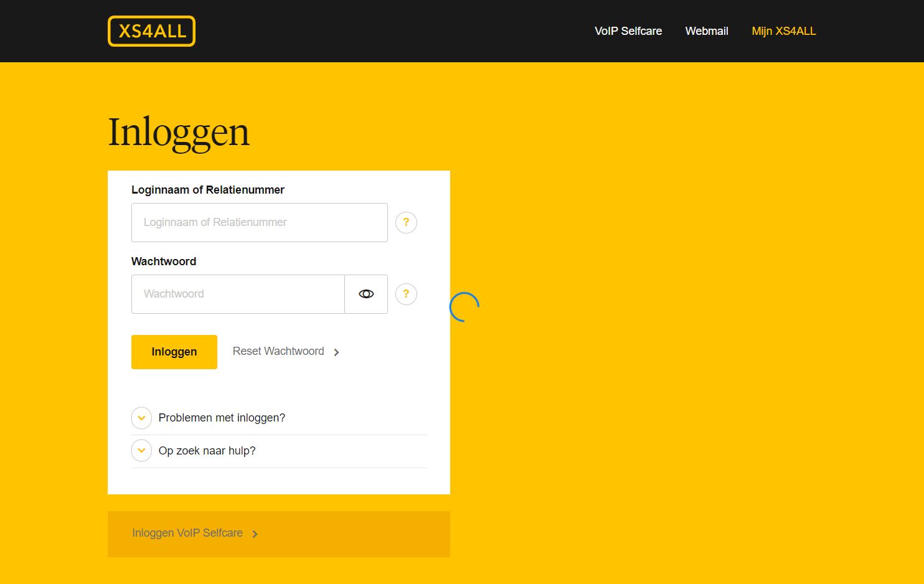
Task: Expand Problemen met inloggen section
Action: (141, 418)
